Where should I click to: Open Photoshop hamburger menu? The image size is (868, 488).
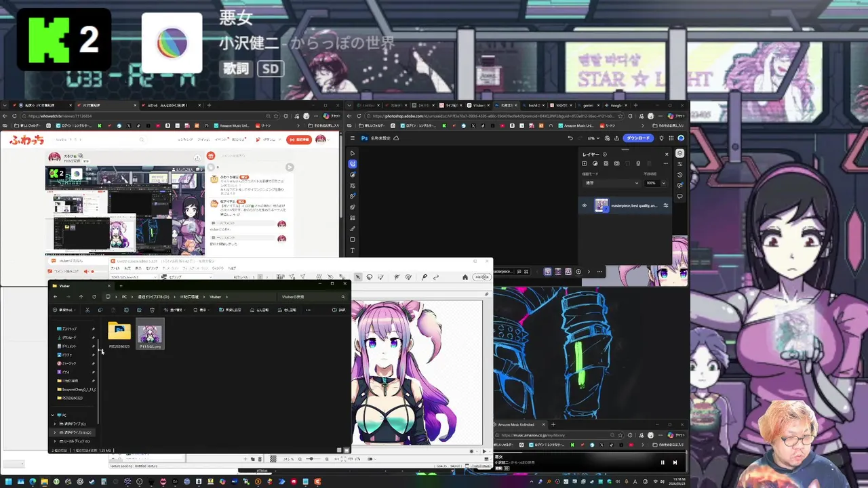pos(352,138)
